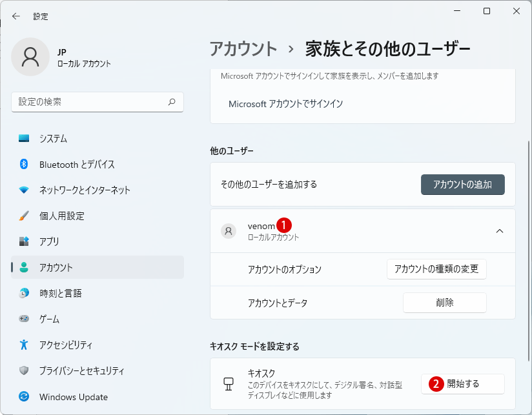Screen dimensions: 532x415
Task: Maximize the Settings window
Action: 487,11
